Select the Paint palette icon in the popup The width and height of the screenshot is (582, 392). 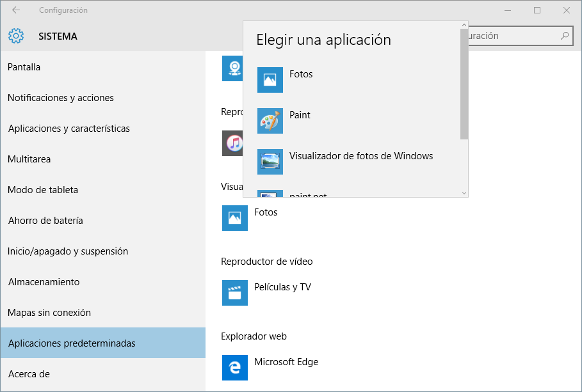click(270, 121)
